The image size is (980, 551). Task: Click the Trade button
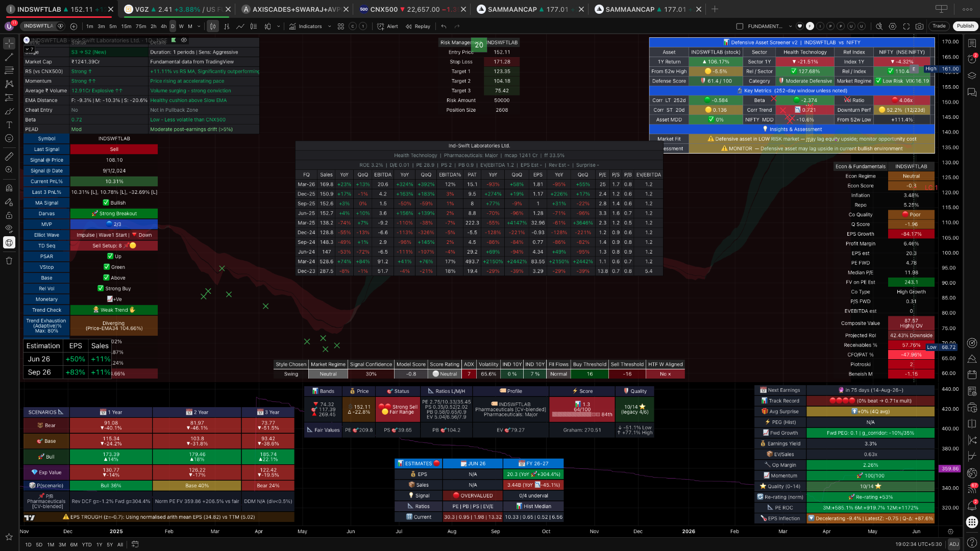(939, 26)
